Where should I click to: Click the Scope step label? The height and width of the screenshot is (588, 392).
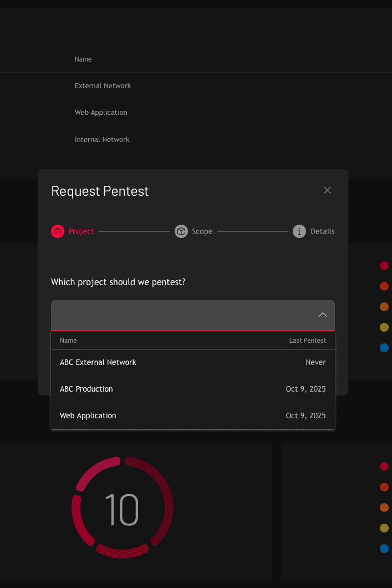tap(202, 231)
